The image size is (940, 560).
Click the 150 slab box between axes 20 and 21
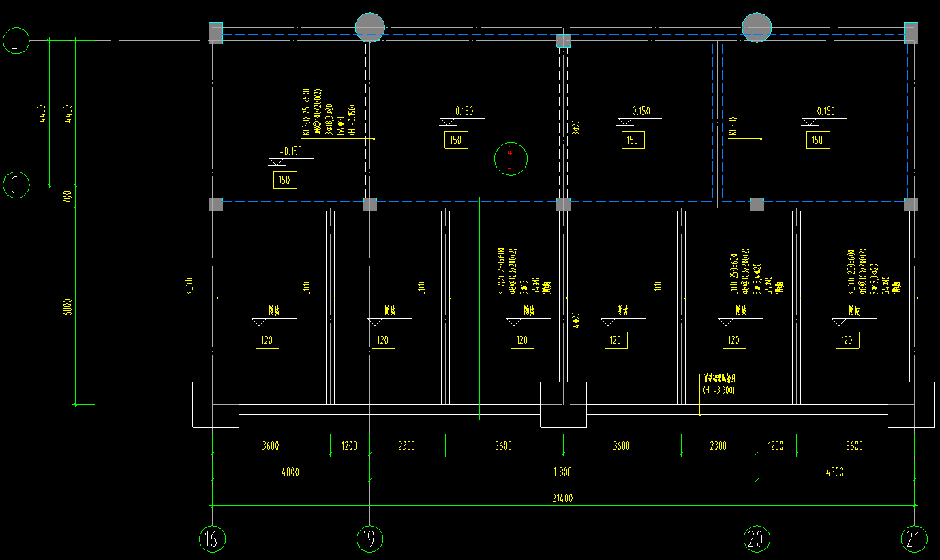(818, 140)
